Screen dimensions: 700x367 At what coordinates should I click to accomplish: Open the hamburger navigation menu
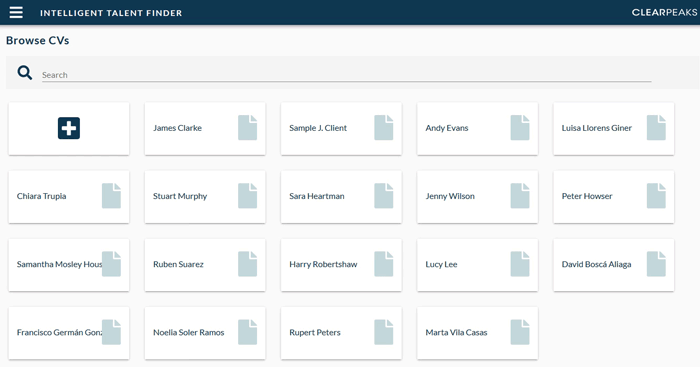[16, 13]
